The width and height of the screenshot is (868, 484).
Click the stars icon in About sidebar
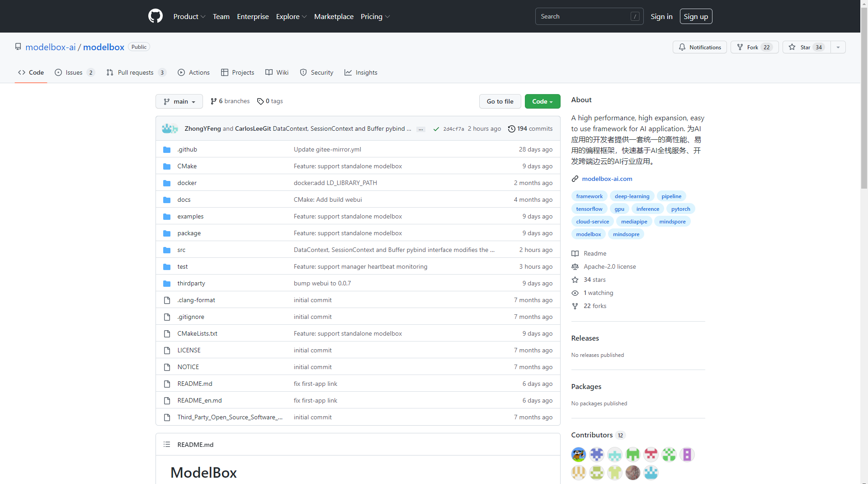pyautogui.click(x=575, y=280)
